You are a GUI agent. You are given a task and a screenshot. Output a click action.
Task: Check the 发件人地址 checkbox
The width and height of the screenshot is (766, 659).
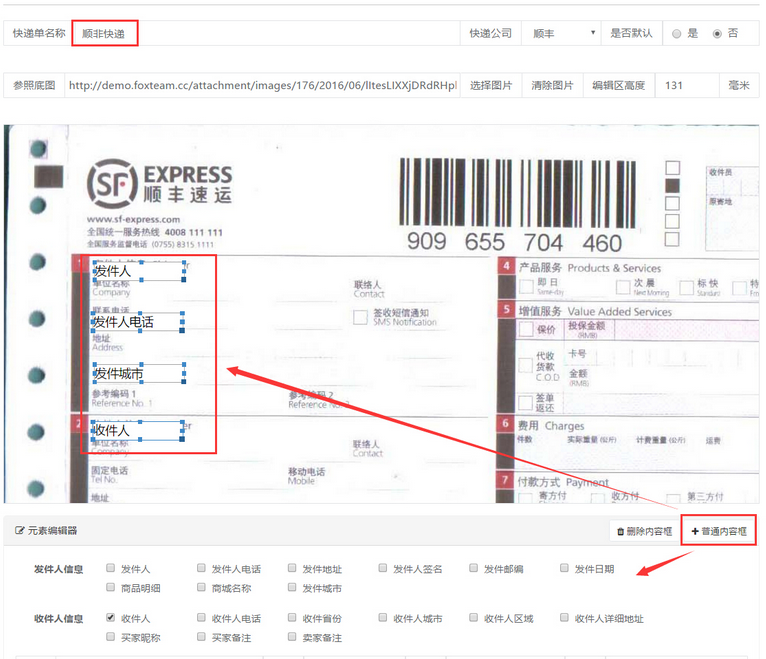pos(293,569)
